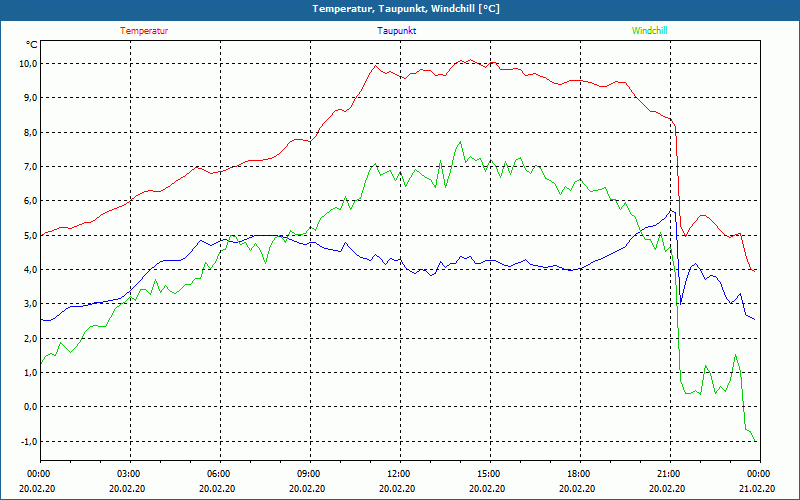Image resolution: width=800 pixels, height=500 pixels.
Task: Click the 15:00 time axis label
Action: click(489, 474)
